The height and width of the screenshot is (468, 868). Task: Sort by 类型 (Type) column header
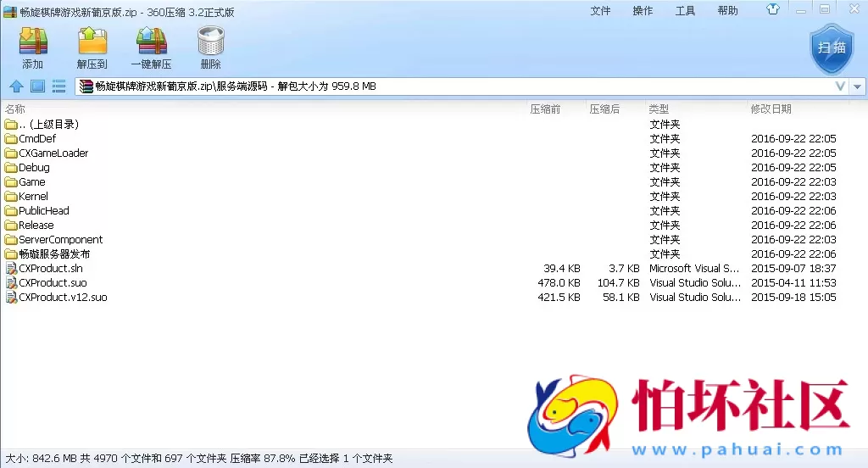pyautogui.click(x=659, y=109)
